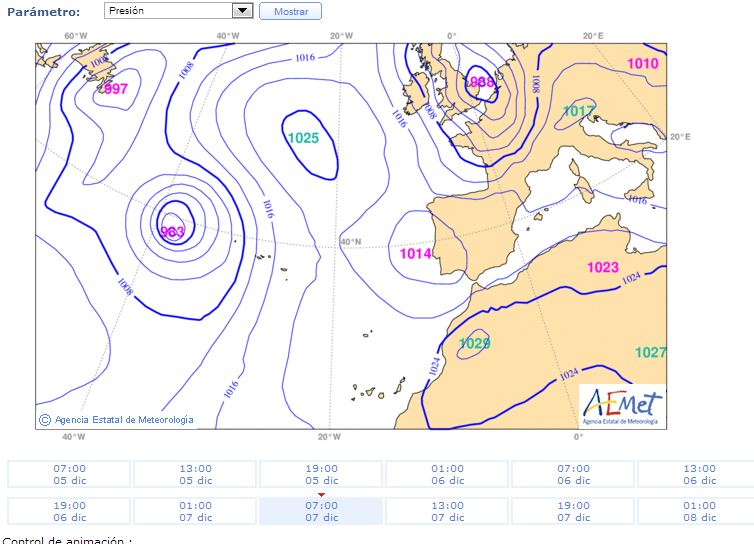Click the highlighted 07:00 07 dic slot
This screenshot has width=754, height=544.
pos(321,511)
